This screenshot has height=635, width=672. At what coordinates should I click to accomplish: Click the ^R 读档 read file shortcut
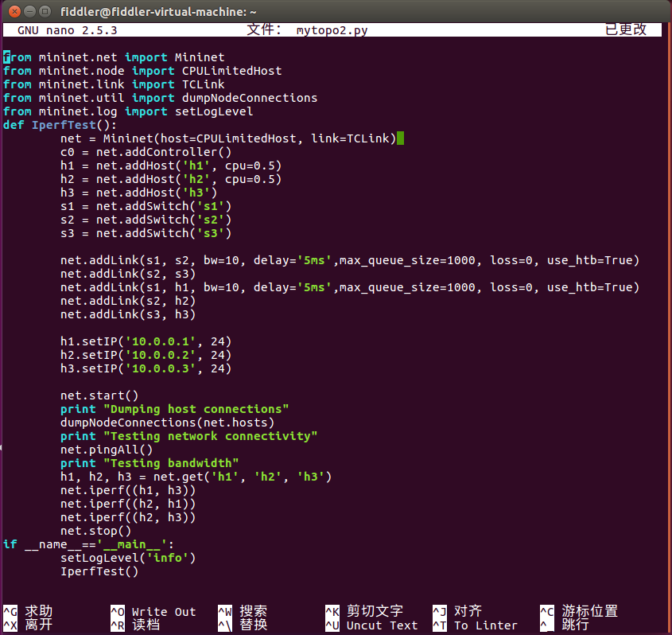coord(135,625)
